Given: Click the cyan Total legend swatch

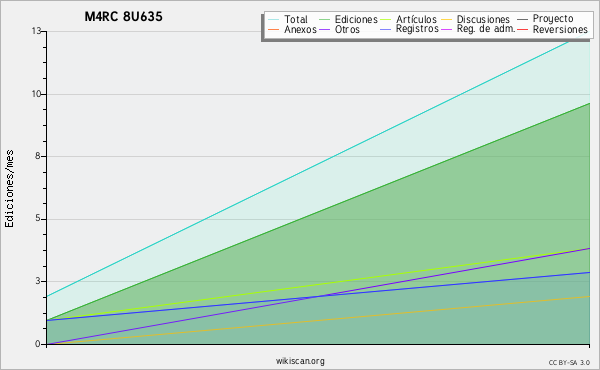Looking at the screenshot, I should coord(274,19).
